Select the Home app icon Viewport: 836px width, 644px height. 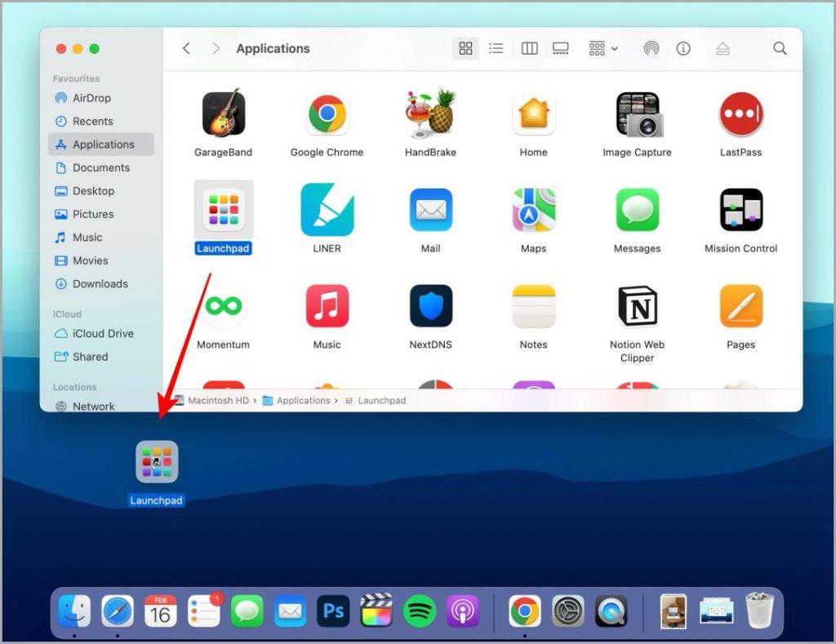pyautogui.click(x=534, y=114)
